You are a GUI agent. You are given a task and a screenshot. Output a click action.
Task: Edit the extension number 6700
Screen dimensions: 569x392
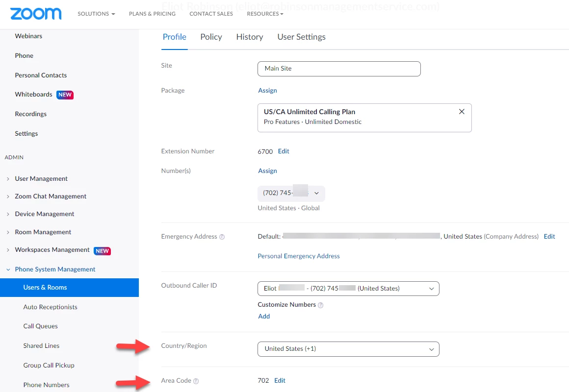click(x=284, y=151)
